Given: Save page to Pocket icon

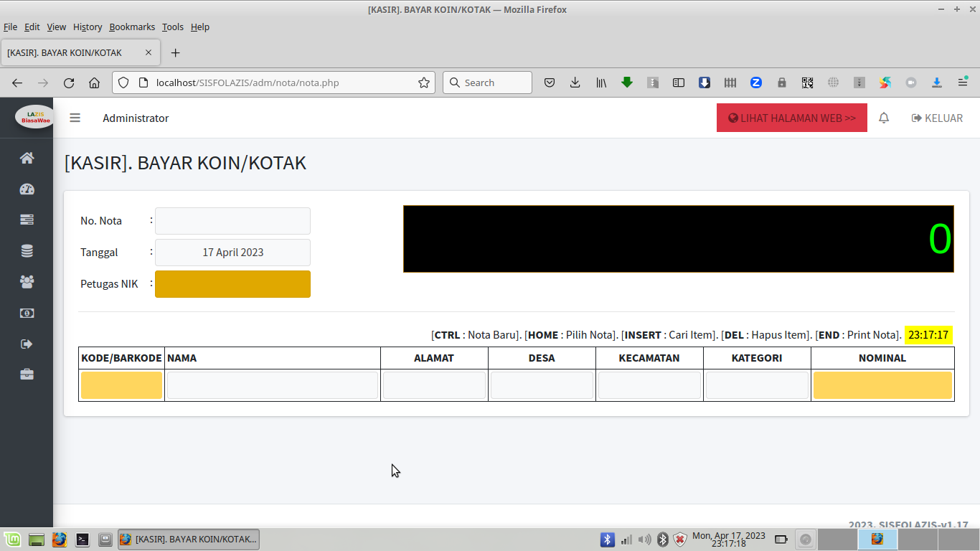Looking at the screenshot, I should [x=550, y=83].
